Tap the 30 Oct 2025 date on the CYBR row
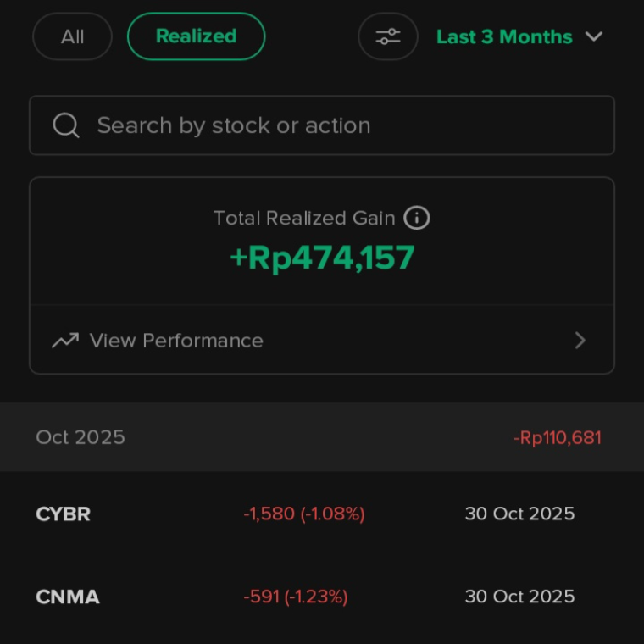Image resolution: width=644 pixels, height=644 pixels. [519, 514]
